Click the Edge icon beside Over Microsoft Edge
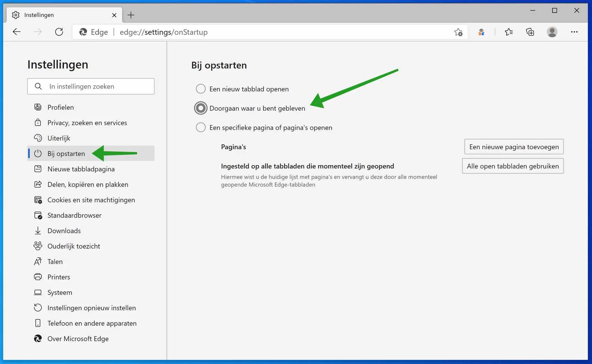The height and width of the screenshot is (364, 592). click(x=38, y=338)
